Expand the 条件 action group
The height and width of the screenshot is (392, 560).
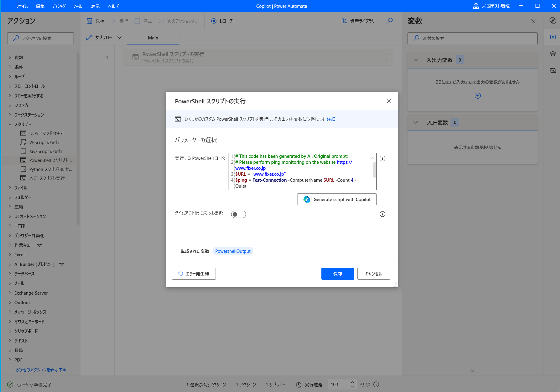(x=10, y=67)
